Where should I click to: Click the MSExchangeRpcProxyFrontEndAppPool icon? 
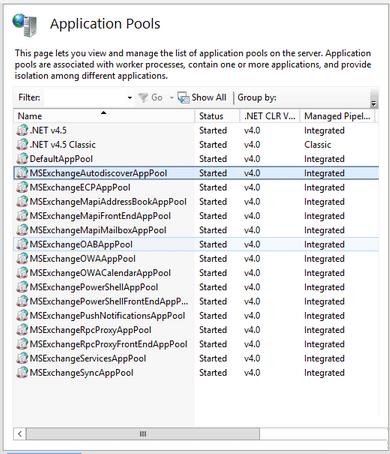pyautogui.click(x=22, y=344)
